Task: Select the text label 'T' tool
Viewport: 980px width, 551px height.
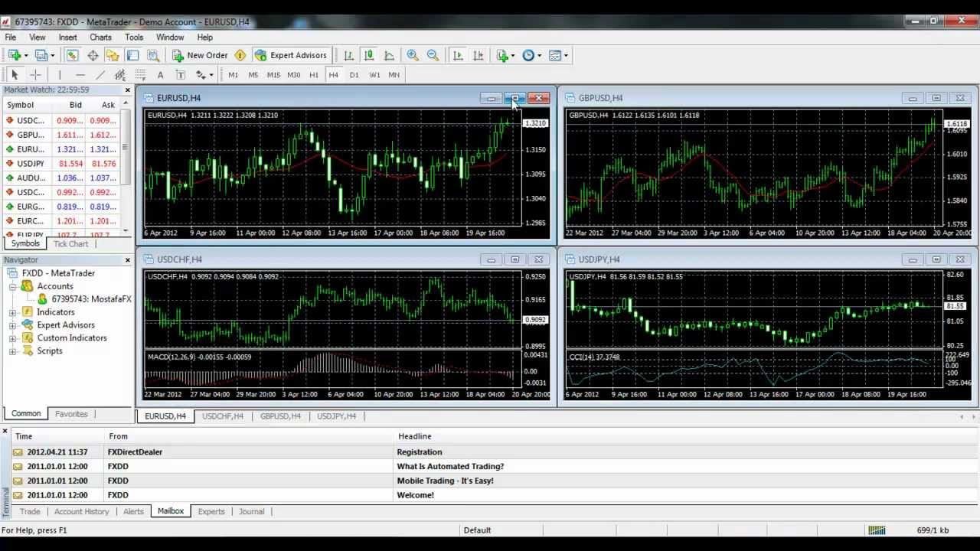Action: click(x=181, y=74)
